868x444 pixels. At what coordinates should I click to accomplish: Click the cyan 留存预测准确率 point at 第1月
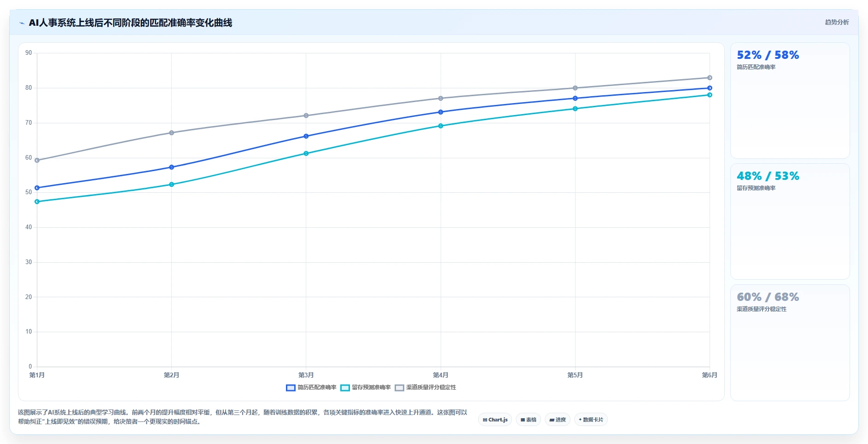pyautogui.click(x=37, y=202)
